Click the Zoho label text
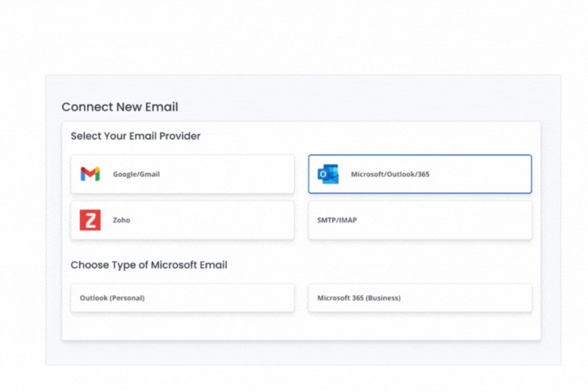 (x=122, y=220)
